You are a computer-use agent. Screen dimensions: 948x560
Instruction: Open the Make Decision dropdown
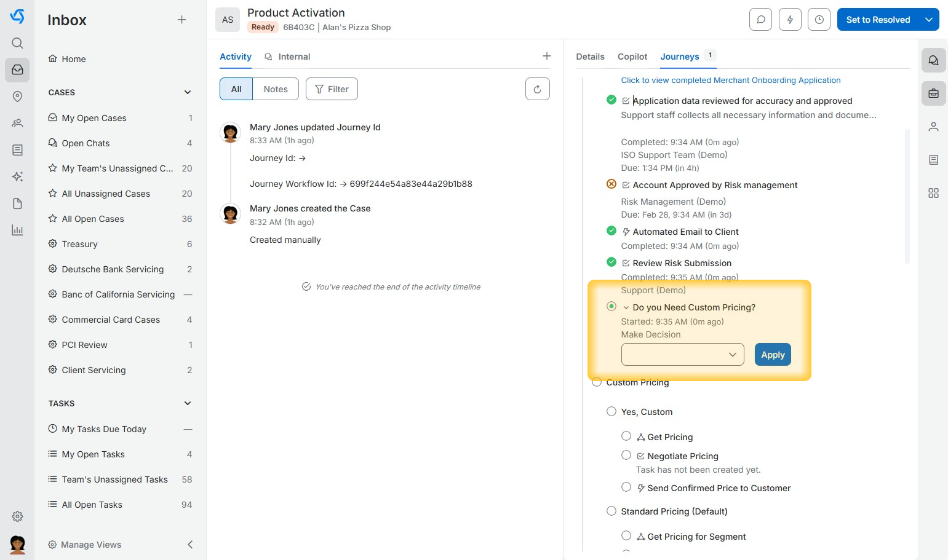pos(682,355)
